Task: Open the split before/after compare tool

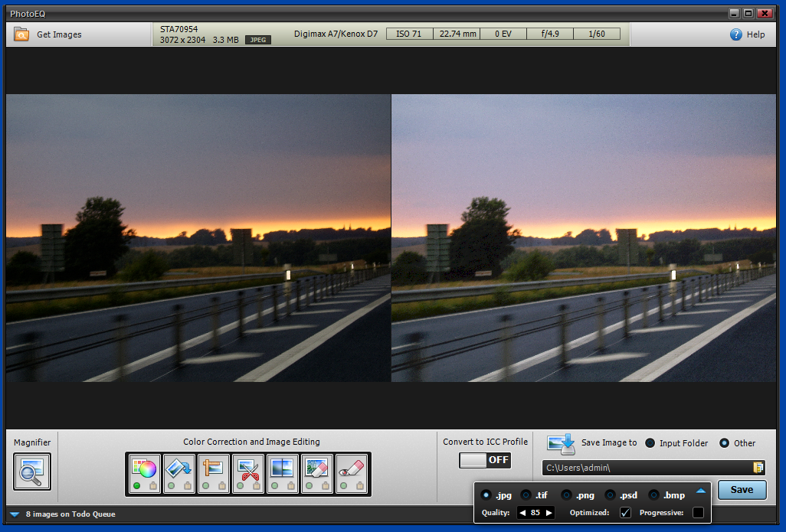Action: [283, 469]
